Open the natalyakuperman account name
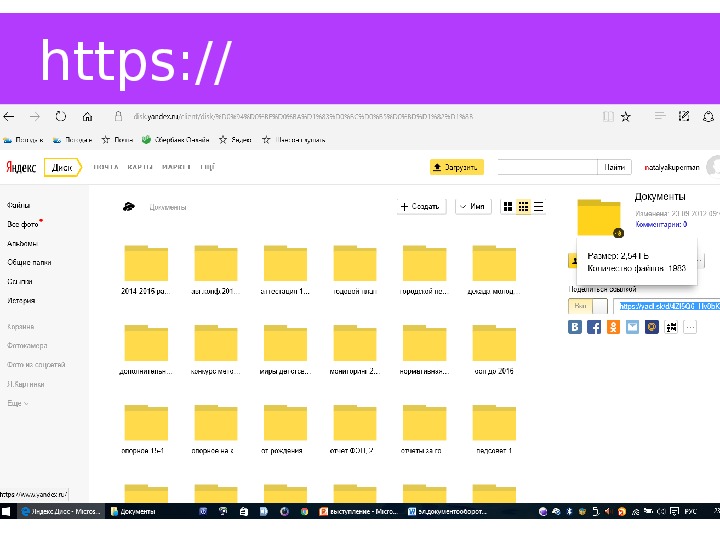The width and height of the screenshot is (720, 540). pyautogui.click(x=672, y=168)
